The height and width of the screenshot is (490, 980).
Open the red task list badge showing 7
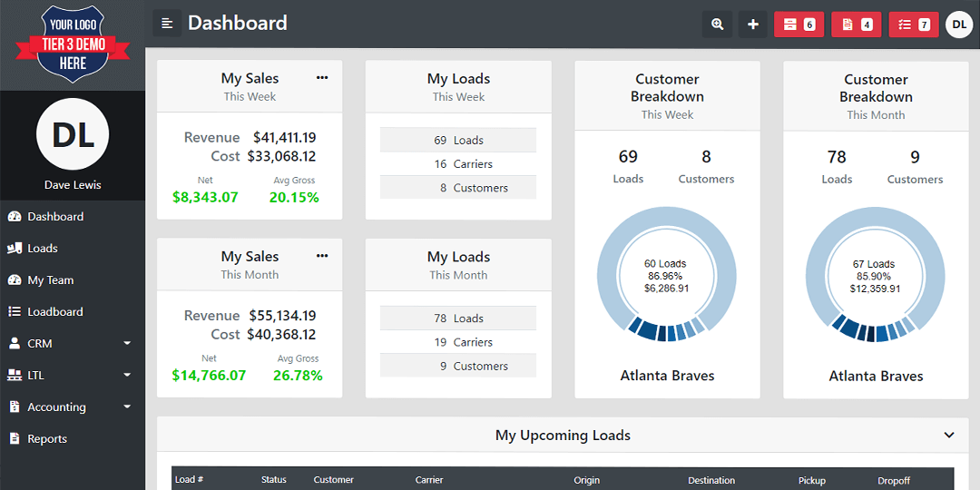914,24
